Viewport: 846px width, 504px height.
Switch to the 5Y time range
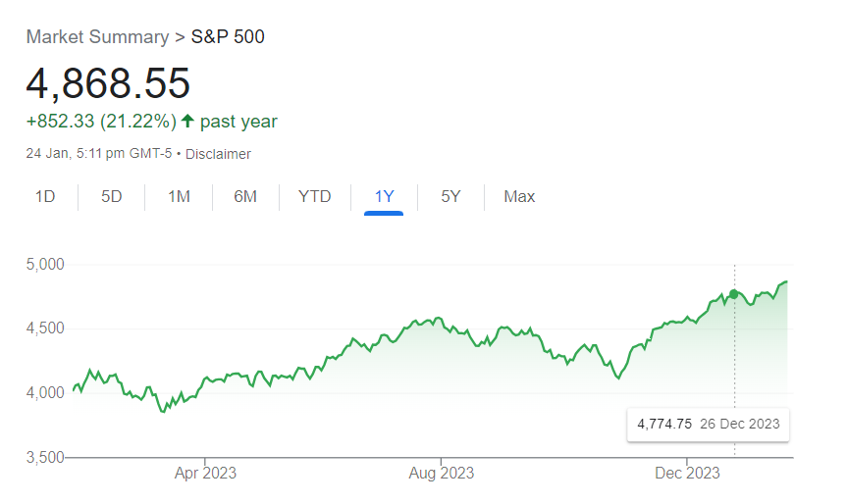450,196
